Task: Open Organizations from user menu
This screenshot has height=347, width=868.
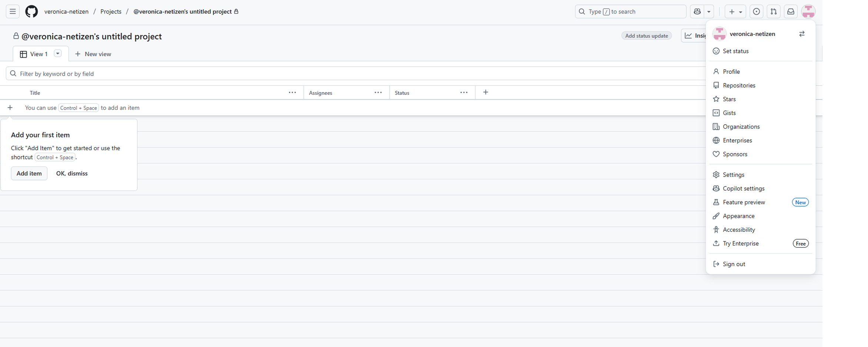Action: [x=761, y=126]
